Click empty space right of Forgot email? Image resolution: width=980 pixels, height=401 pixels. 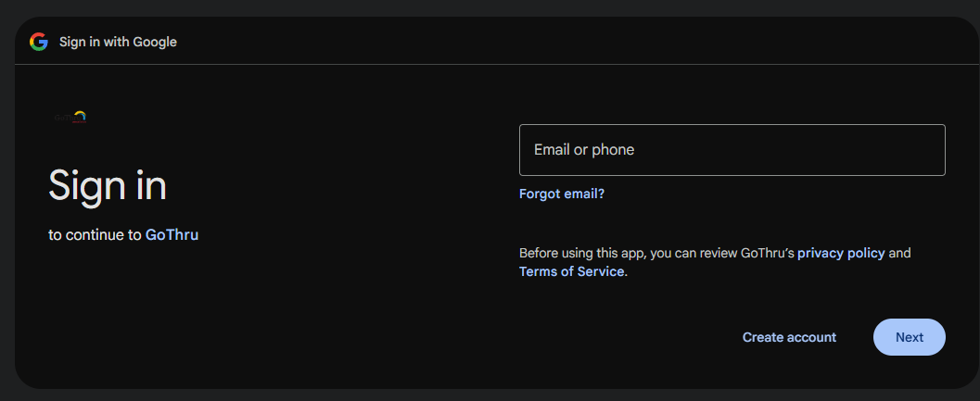click(775, 194)
